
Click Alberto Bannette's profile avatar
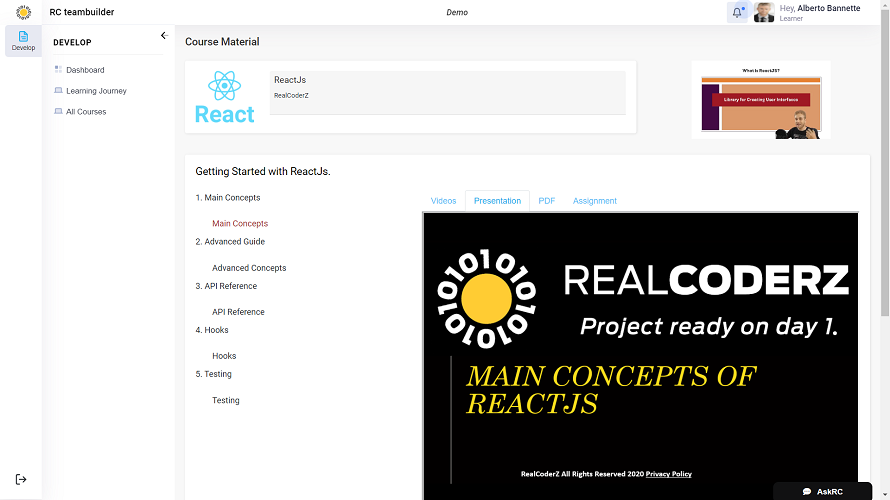764,12
